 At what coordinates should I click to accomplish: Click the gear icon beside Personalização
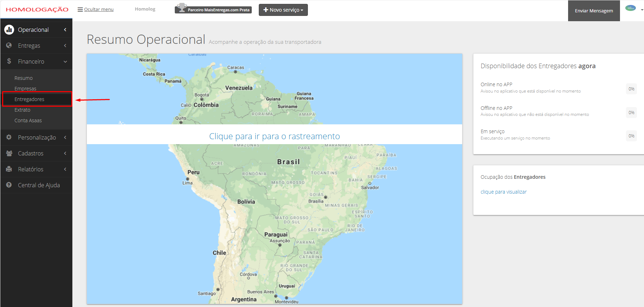[9, 137]
